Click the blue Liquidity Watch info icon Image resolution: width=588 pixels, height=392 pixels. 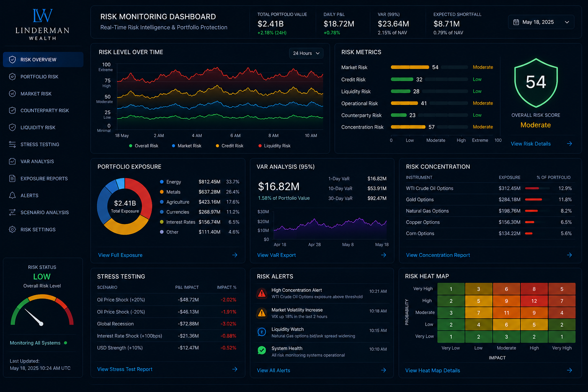point(262,332)
